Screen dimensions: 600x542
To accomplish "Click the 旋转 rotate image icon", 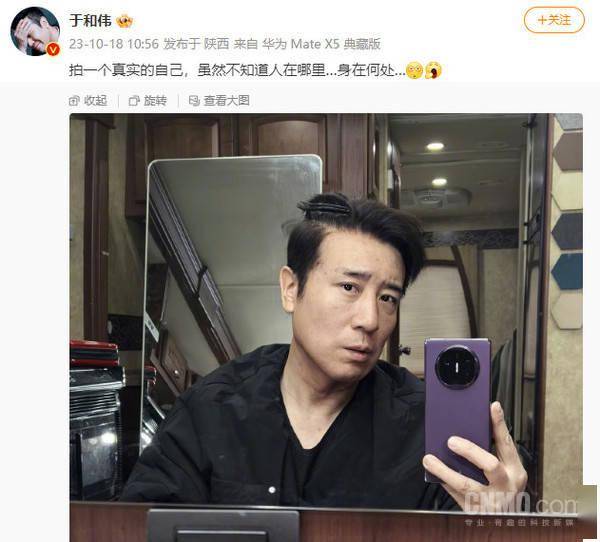I will point(134,101).
